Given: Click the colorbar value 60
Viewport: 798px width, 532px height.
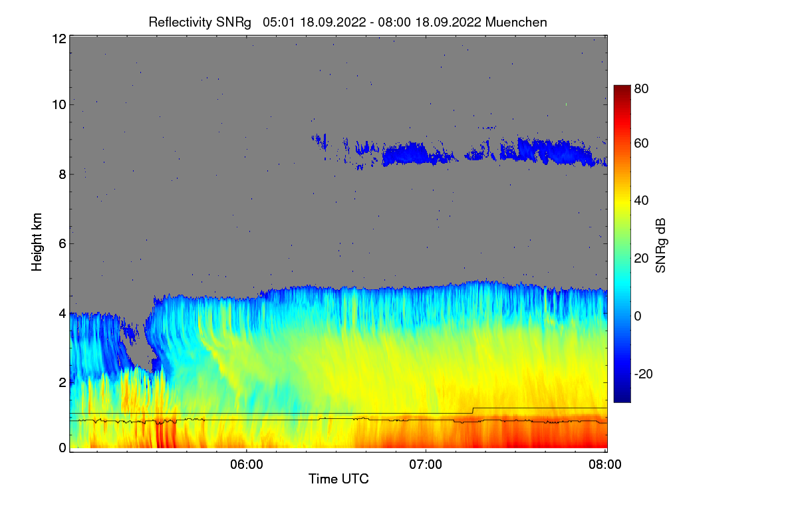Looking at the screenshot, I should tap(641, 143).
